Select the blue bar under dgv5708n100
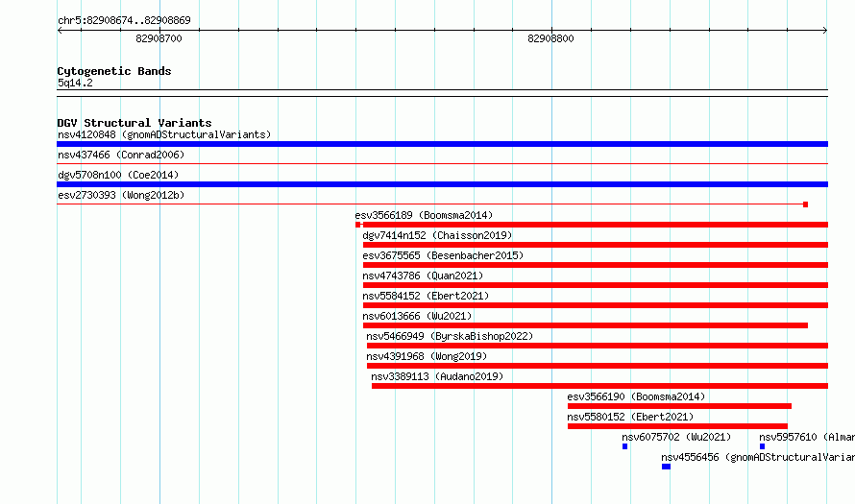Image resolution: width=855 pixels, height=504 pixels. pyautogui.click(x=442, y=184)
